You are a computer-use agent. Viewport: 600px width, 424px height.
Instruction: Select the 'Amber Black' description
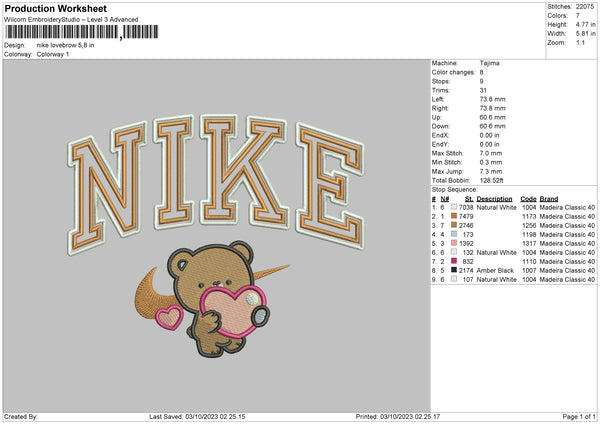click(x=495, y=271)
